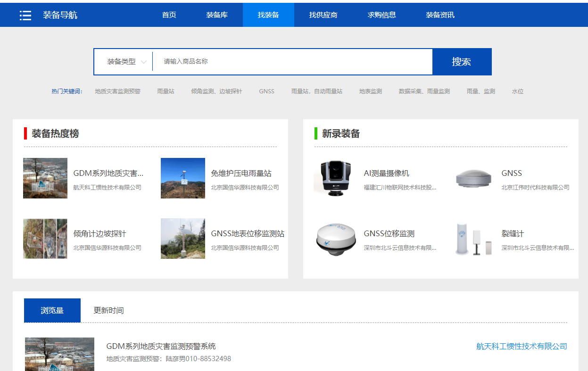Open the 装备库 nav item

click(x=217, y=15)
